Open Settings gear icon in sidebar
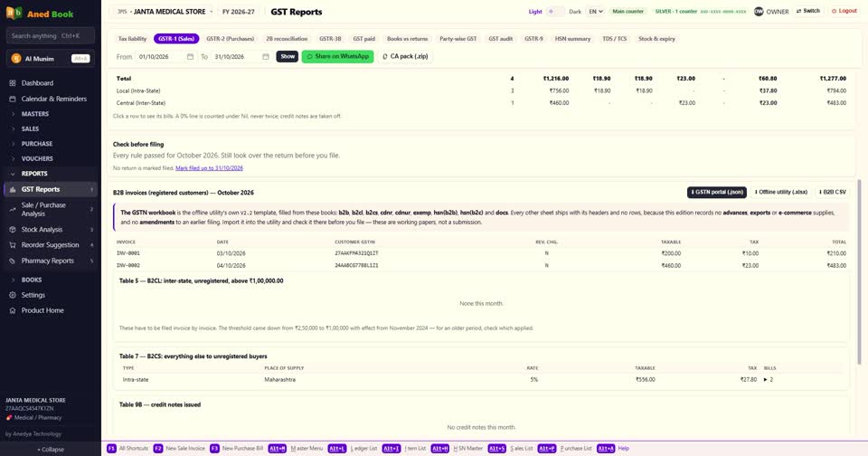Image resolution: width=868 pixels, height=456 pixels. (x=12, y=295)
